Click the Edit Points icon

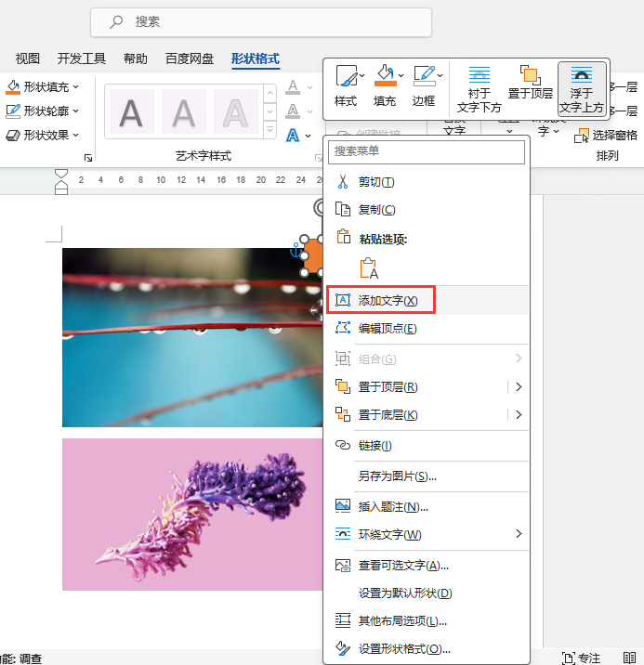(x=343, y=328)
